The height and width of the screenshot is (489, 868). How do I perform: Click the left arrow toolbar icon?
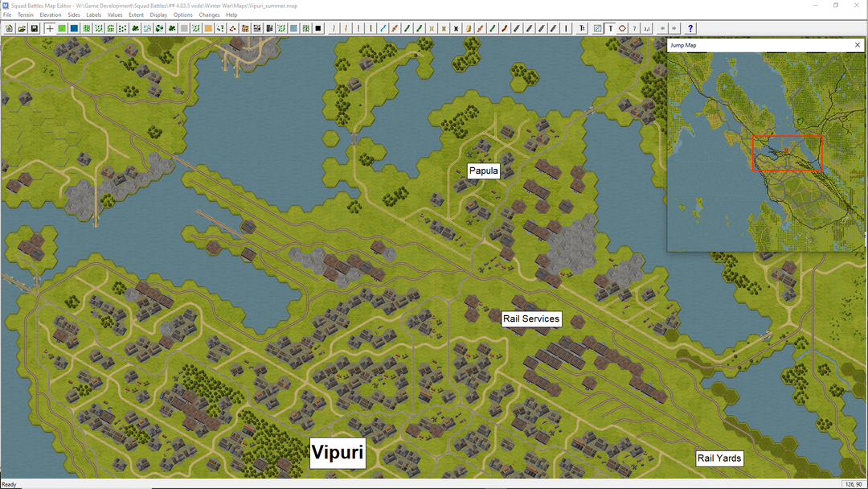pos(662,28)
